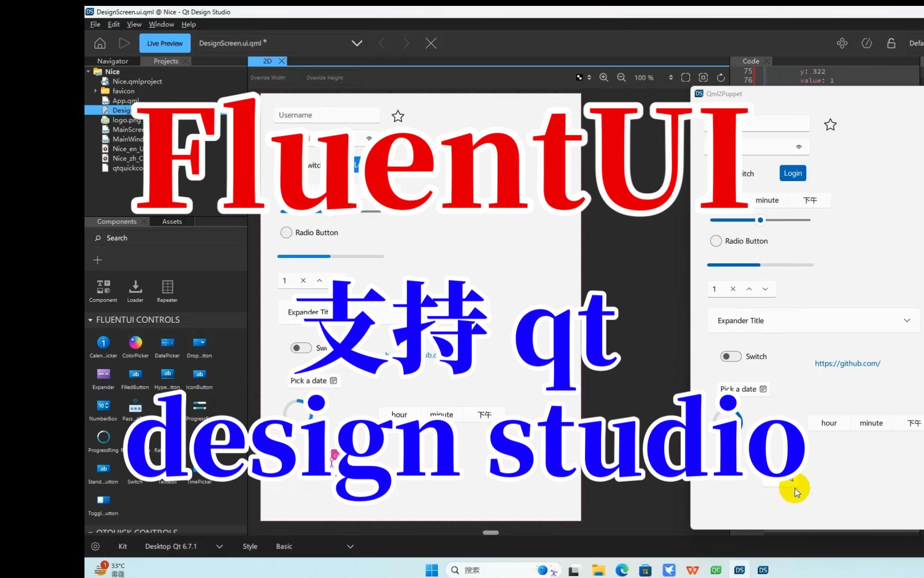924x578 pixels.
Task: Open the File menu
Action: [95, 25]
